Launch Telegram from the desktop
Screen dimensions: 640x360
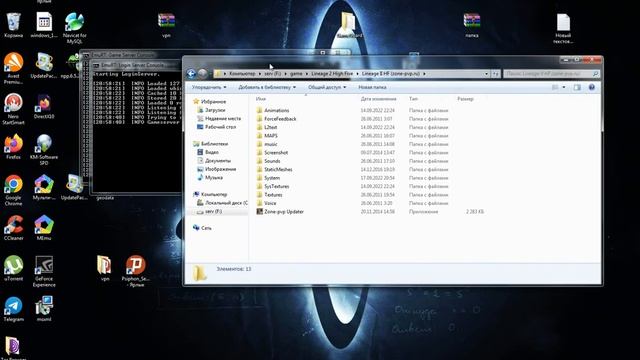(13, 309)
